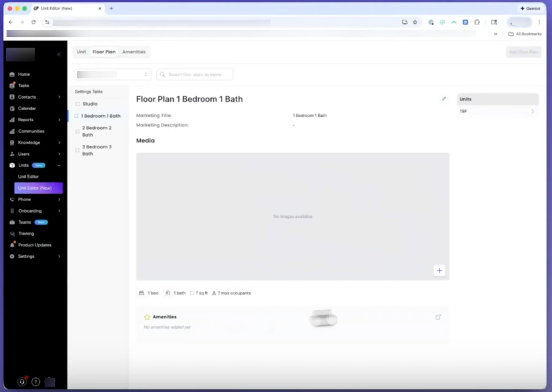Open Gemini in browser top bar
The width and height of the screenshot is (552, 392).
(x=531, y=9)
